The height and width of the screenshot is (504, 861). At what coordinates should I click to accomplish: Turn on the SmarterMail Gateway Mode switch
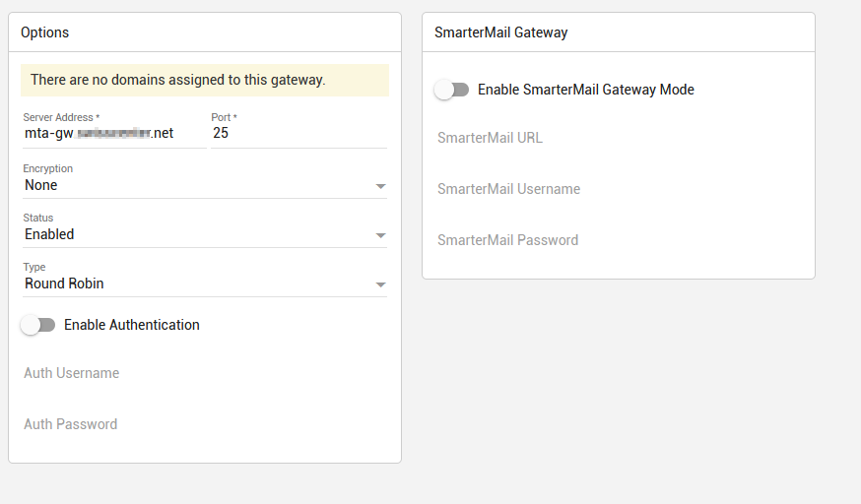(x=452, y=90)
